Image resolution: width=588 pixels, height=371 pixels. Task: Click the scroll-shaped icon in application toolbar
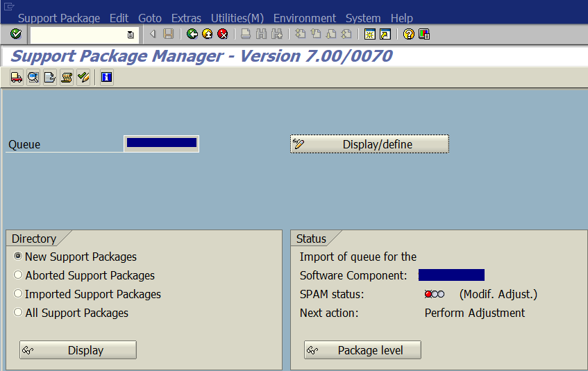click(67, 77)
